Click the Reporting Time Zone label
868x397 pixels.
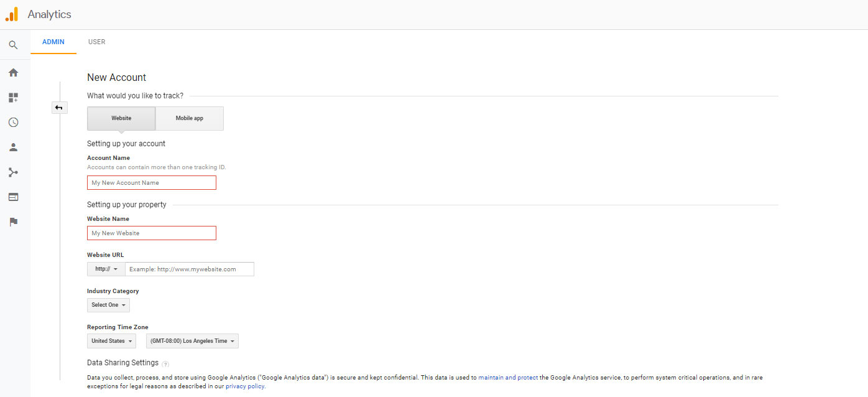pyautogui.click(x=118, y=327)
